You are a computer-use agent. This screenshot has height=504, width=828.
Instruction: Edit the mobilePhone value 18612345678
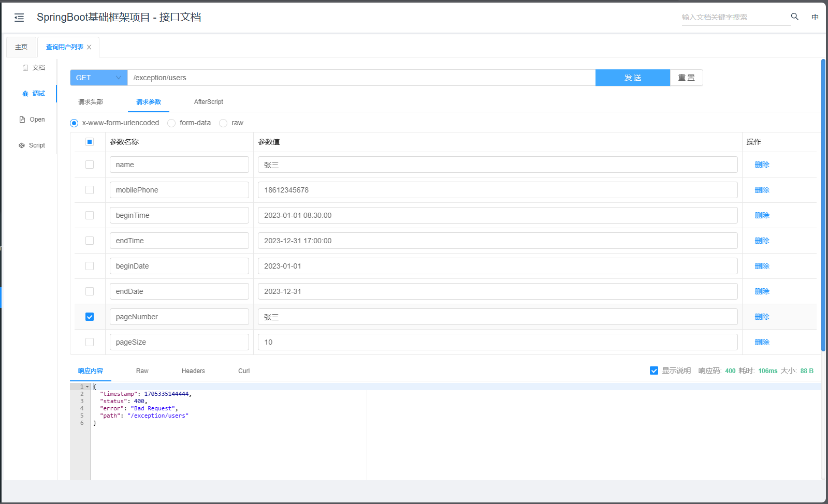click(x=498, y=190)
